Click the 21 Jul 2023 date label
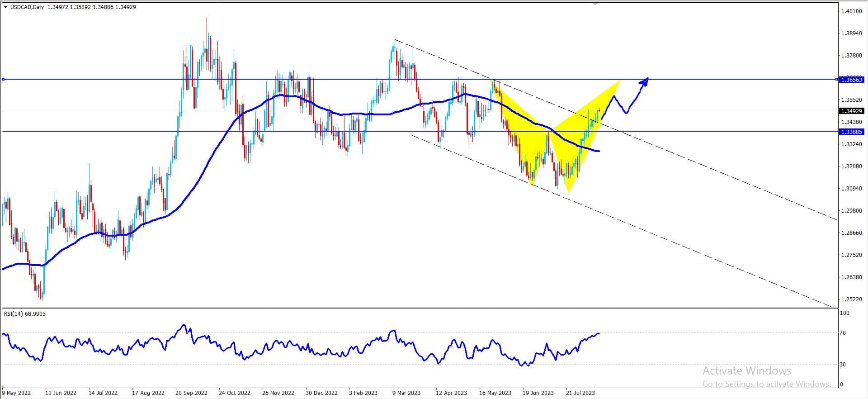Viewport: 868px width, 399px height. tap(580, 393)
